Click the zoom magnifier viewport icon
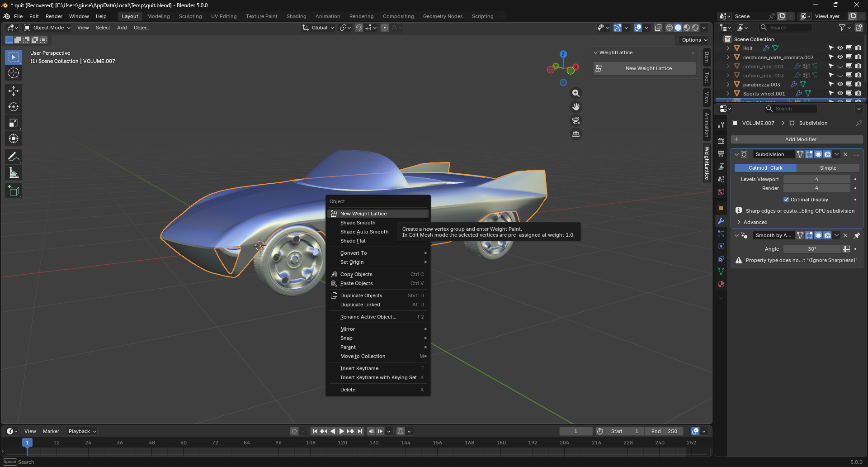The image size is (868, 467). (x=576, y=93)
